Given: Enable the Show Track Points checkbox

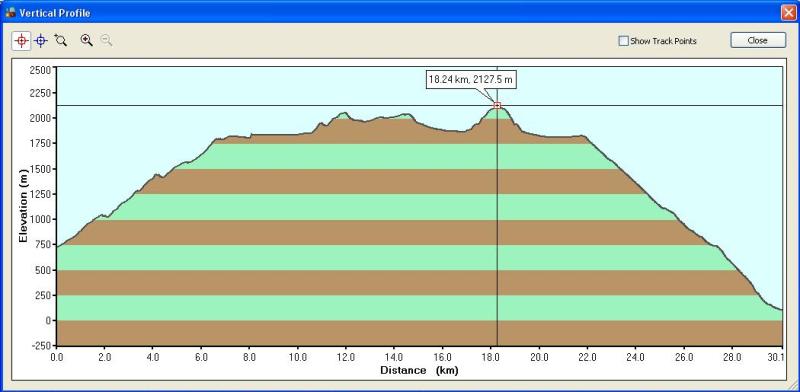Looking at the screenshot, I should click(x=623, y=41).
